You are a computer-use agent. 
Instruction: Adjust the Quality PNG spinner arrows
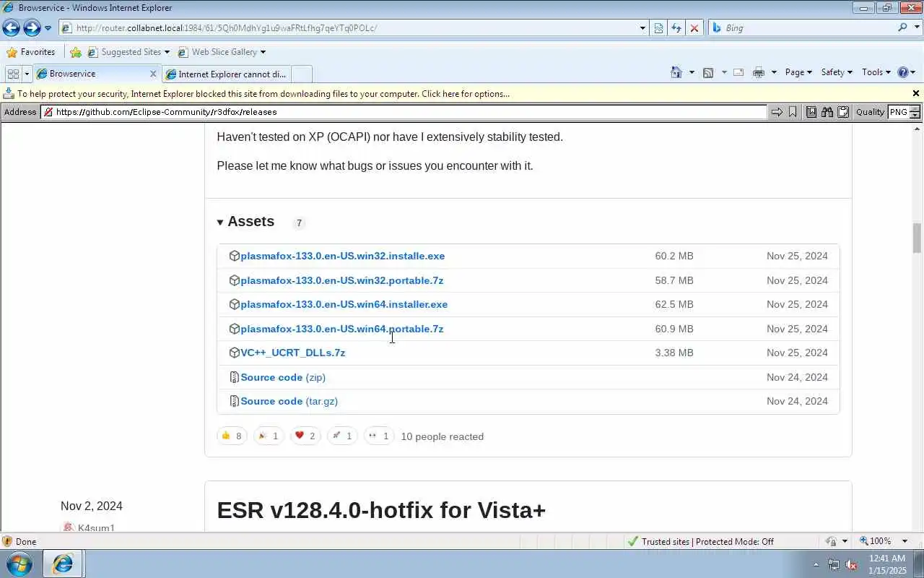point(915,112)
